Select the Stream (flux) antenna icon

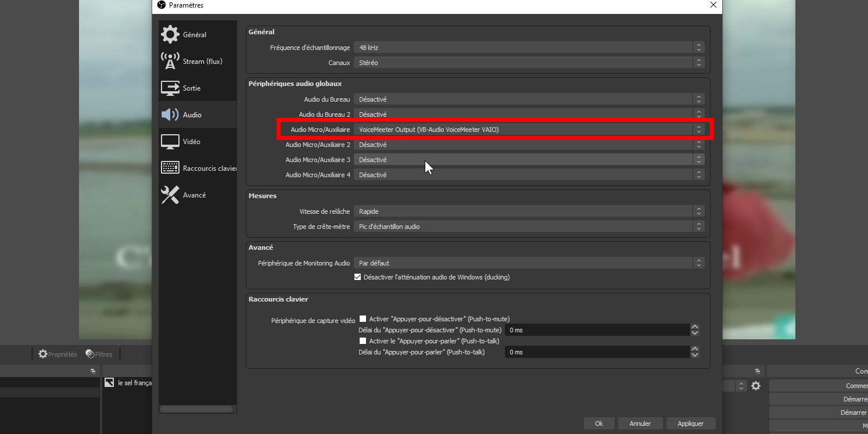170,62
